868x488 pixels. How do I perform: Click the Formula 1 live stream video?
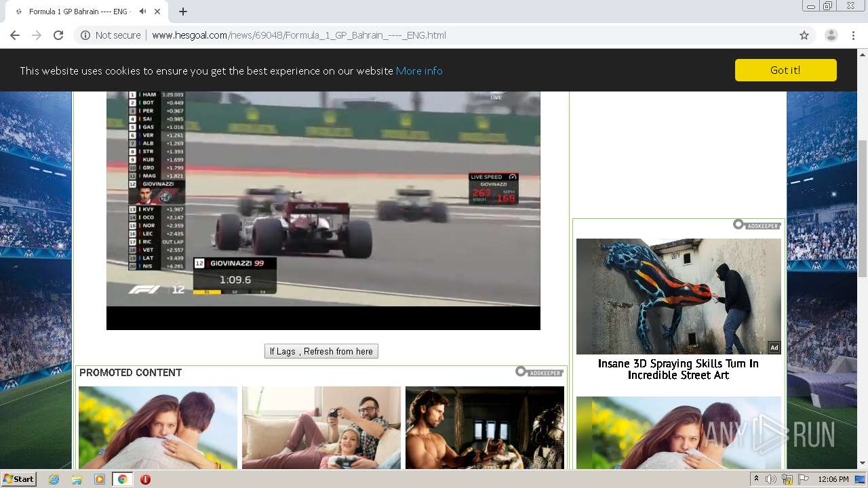323,211
